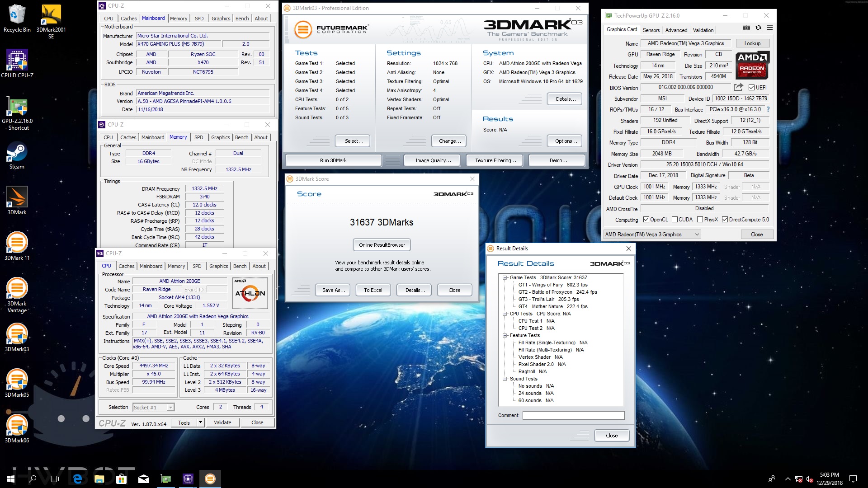Open File Explorer from taskbar
This screenshot has height=488, width=868.
pos(99,479)
